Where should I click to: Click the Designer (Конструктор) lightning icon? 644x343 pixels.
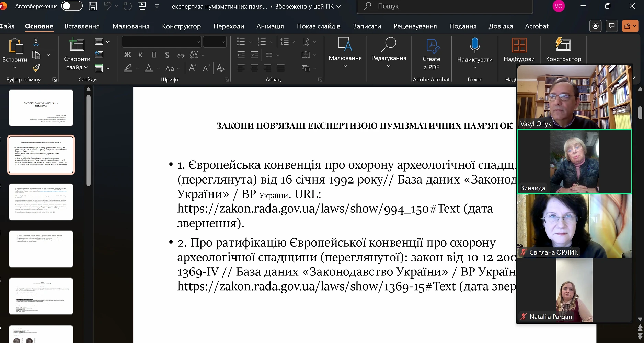tap(563, 45)
